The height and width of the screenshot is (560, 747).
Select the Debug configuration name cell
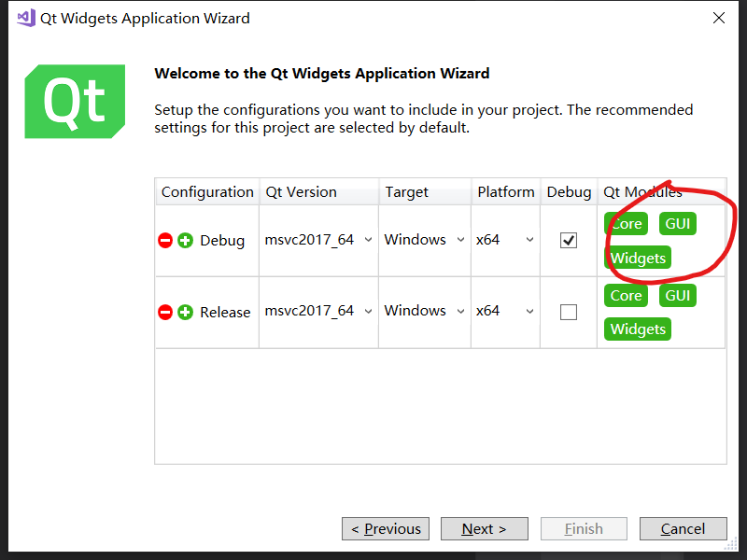click(x=222, y=241)
